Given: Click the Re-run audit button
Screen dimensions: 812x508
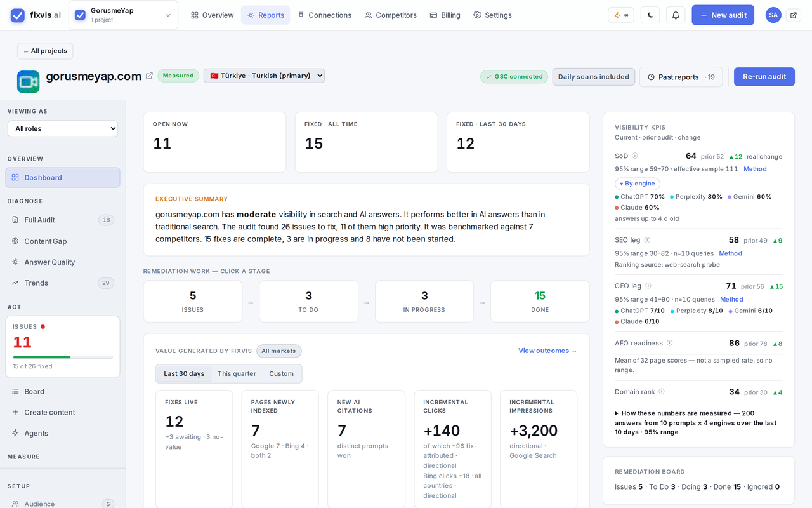Looking at the screenshot, I should (764, 77).
